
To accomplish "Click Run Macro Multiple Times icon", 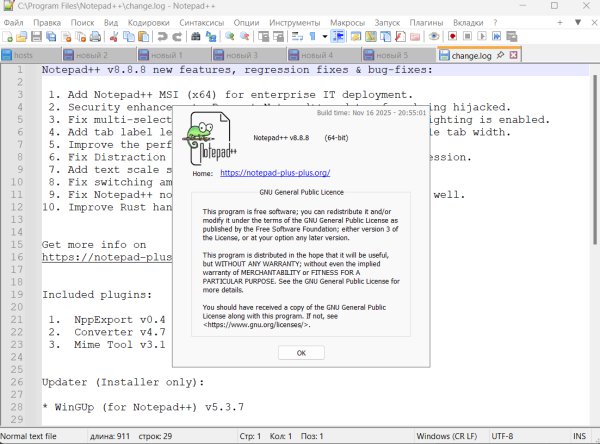I will tap(496, 37).
